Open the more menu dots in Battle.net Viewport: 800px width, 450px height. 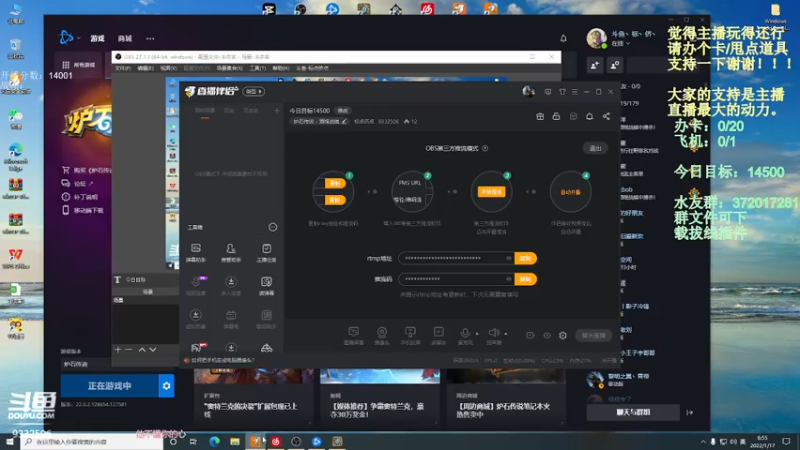(150, 38)
